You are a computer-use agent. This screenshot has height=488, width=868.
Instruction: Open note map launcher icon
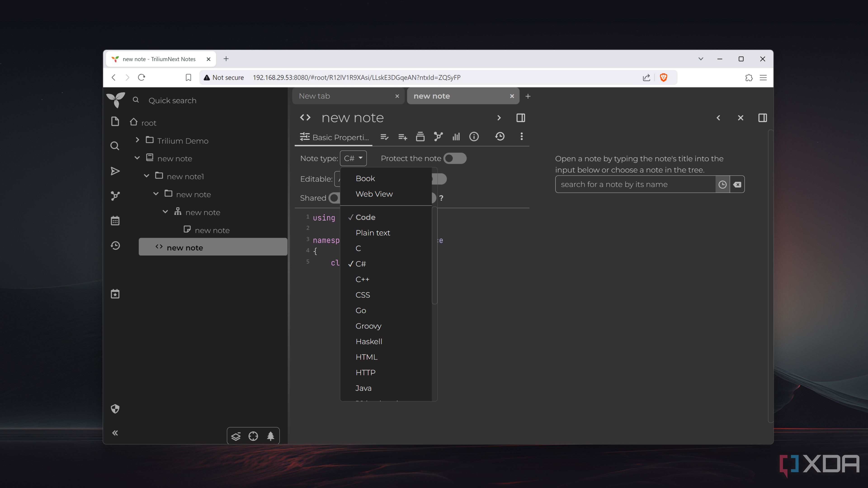click(x=115, y=196)
